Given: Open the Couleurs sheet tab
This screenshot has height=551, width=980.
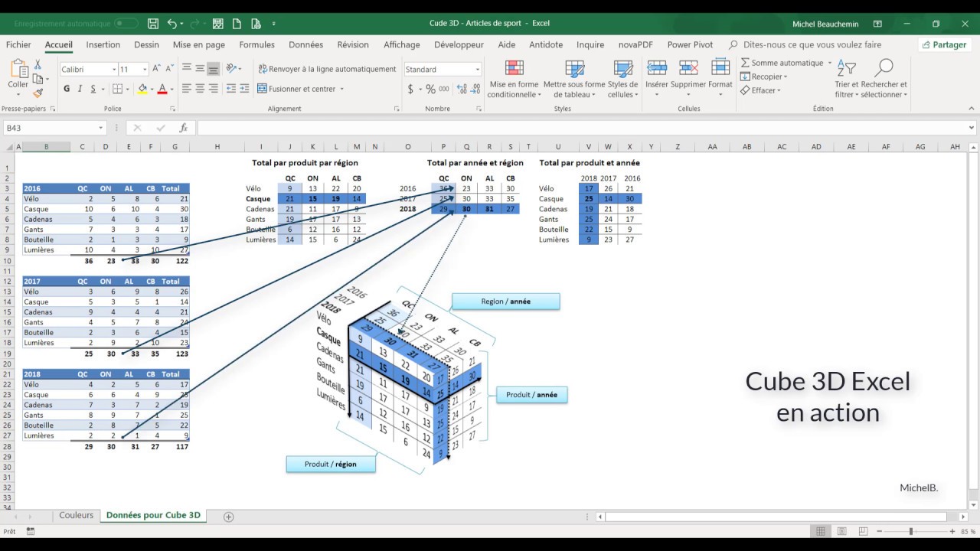Looking at the screenshot, I should 76,516.
